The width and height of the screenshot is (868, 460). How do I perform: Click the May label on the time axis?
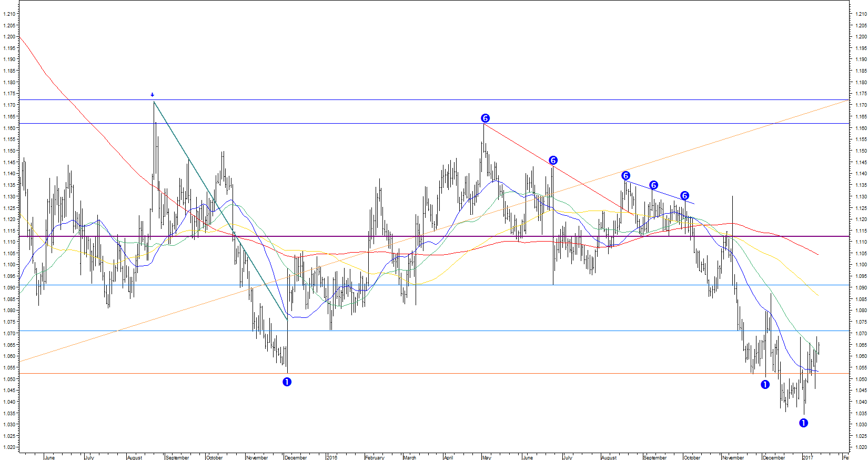pos(487,457)
